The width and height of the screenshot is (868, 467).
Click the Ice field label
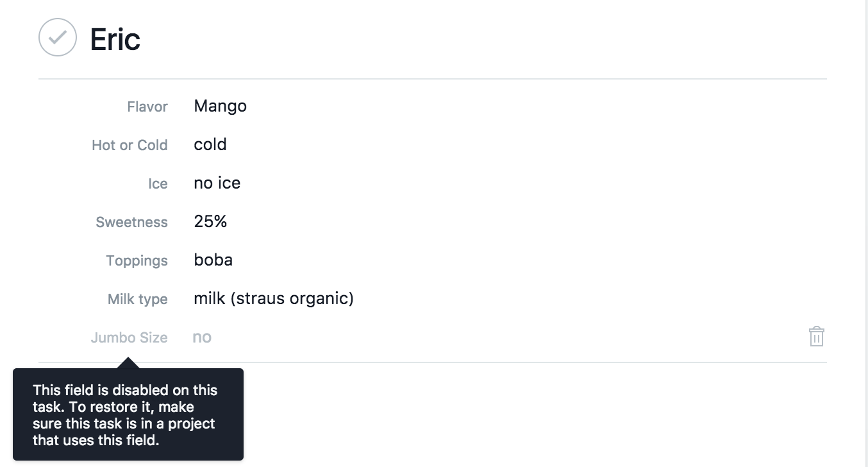tap(158, 183)
